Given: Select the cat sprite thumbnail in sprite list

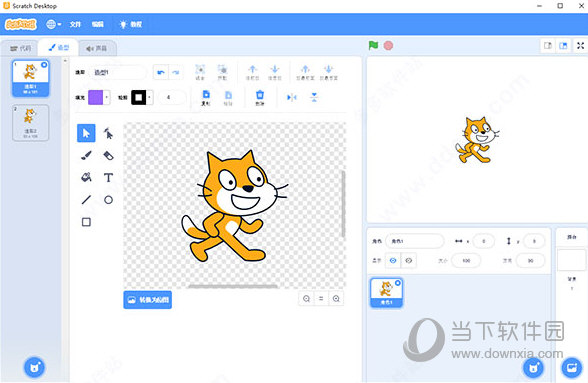Looking at the screenshot, I should click(386, 293).
